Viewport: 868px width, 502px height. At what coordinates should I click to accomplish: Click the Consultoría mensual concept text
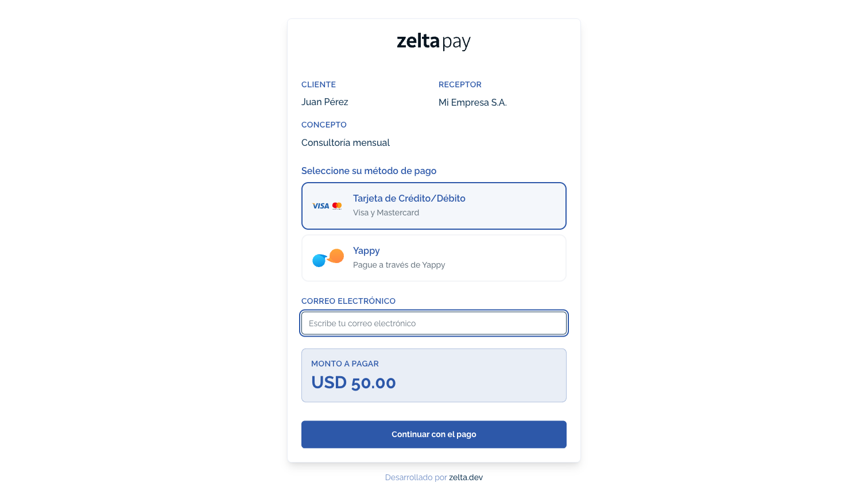(x=345, y=142)
